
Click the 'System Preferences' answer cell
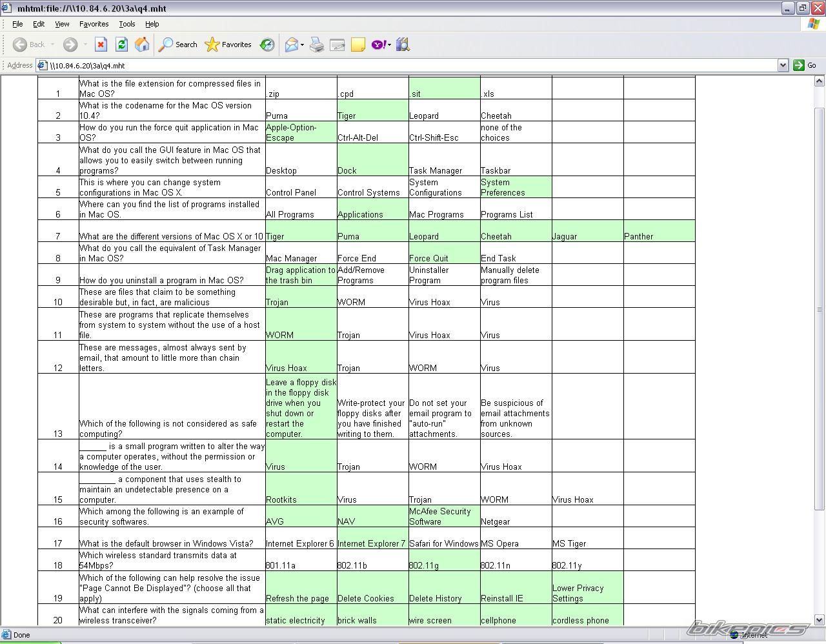[x=516, y=187]
